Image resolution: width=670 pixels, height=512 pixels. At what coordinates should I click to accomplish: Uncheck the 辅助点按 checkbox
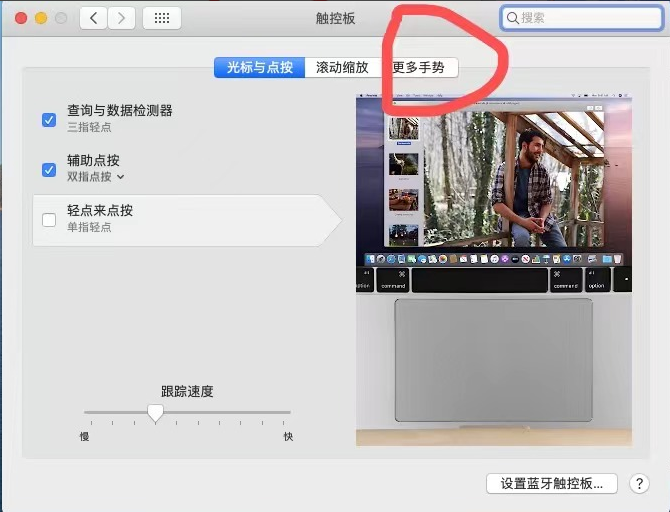tap(49, 170)
